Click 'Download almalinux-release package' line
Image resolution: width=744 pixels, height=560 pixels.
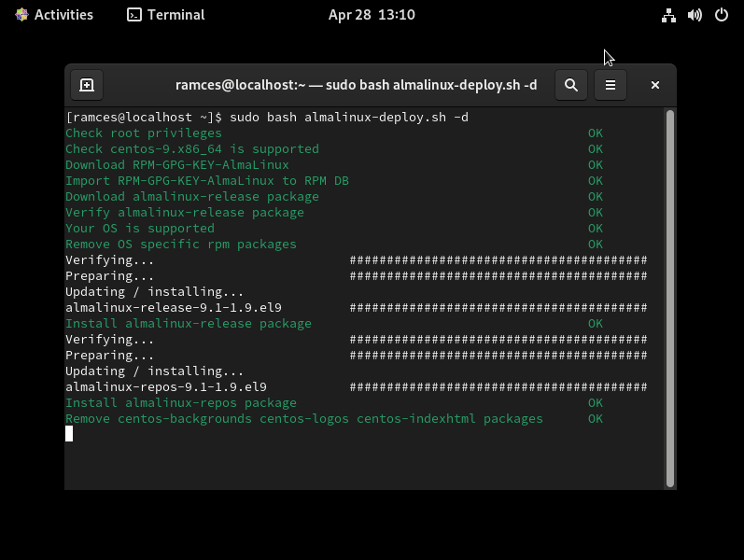click(192, 197)
